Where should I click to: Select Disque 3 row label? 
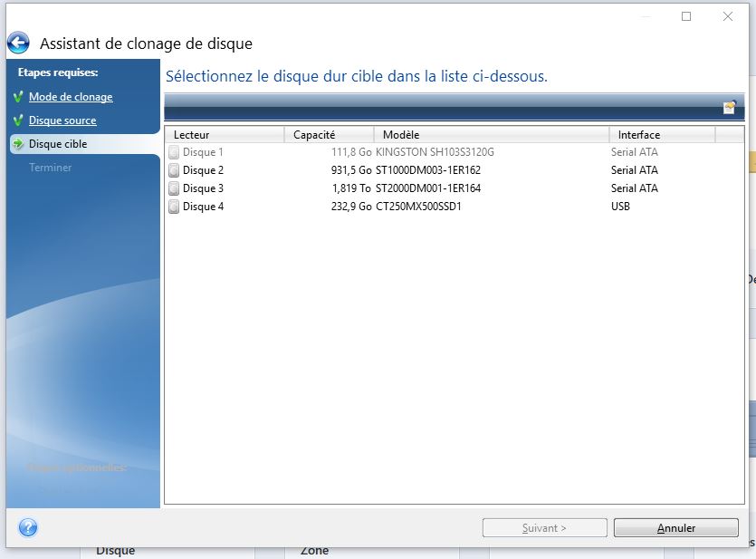(203, 188)
